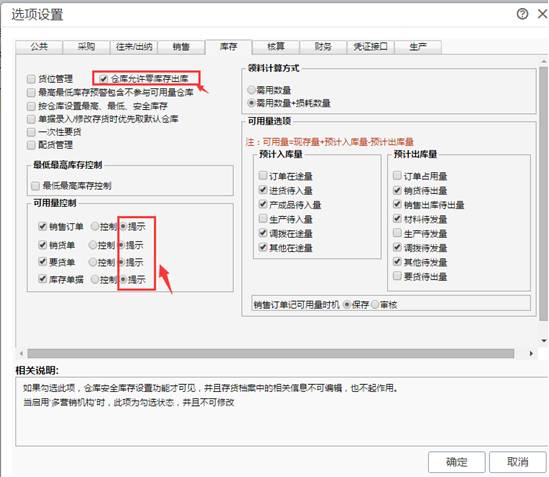Enable 单据录入修改存货时优先取默认仓库
The width and height of the screenshot is (549, 477).
[31, 119]
